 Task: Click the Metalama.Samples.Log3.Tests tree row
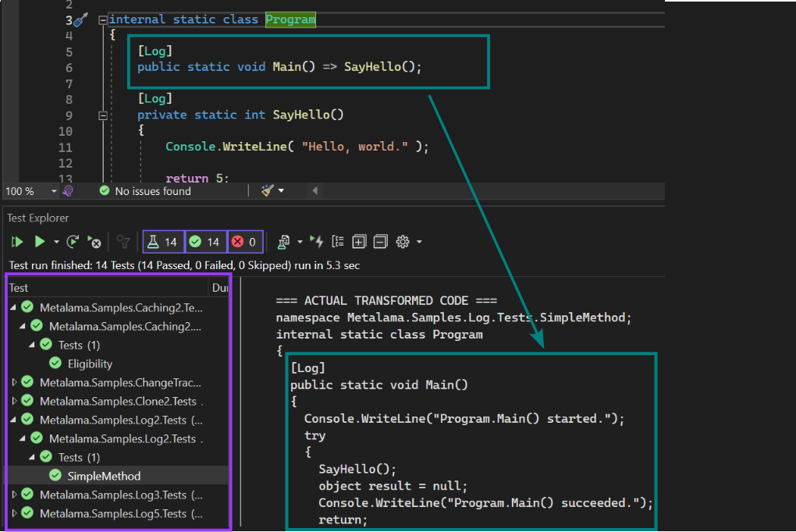tap(118, 495)
